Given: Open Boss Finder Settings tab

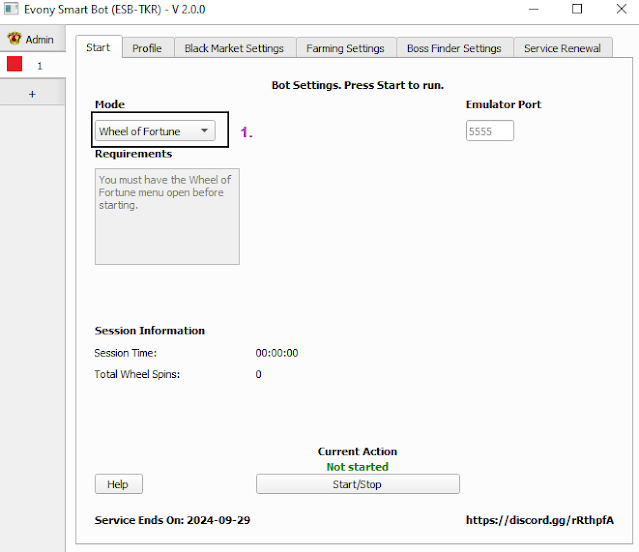Looking at the screenshot, I should click(454, 48).
